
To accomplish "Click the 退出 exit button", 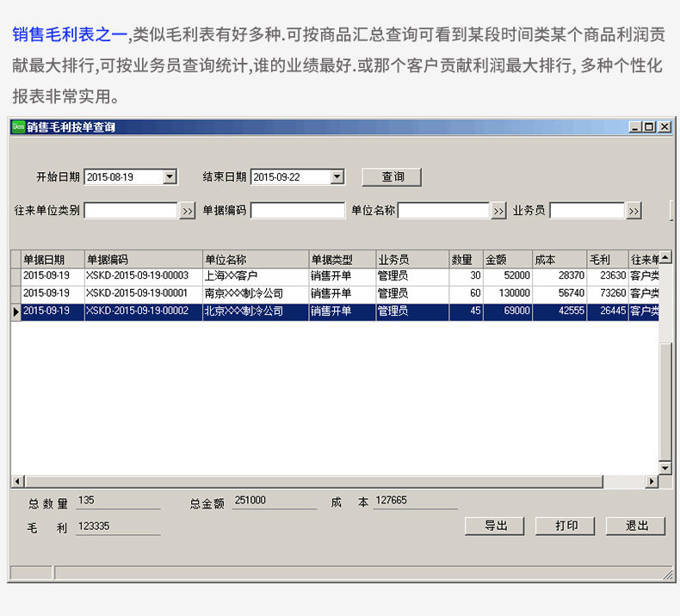I will coord(636,527).
